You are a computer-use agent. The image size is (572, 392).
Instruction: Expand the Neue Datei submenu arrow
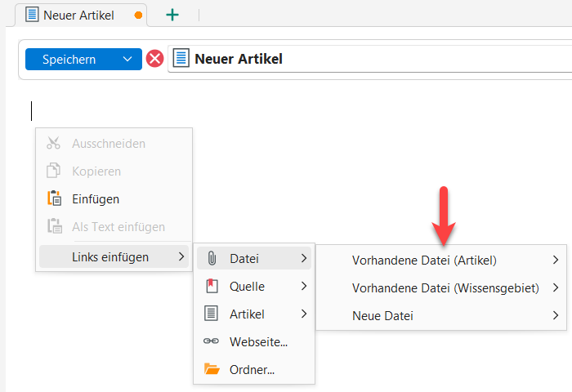(556, 315)
